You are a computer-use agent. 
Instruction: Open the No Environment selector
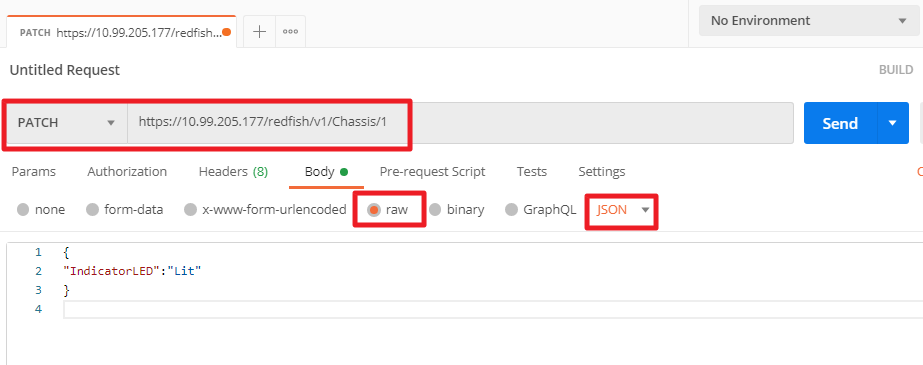(809, 21)
